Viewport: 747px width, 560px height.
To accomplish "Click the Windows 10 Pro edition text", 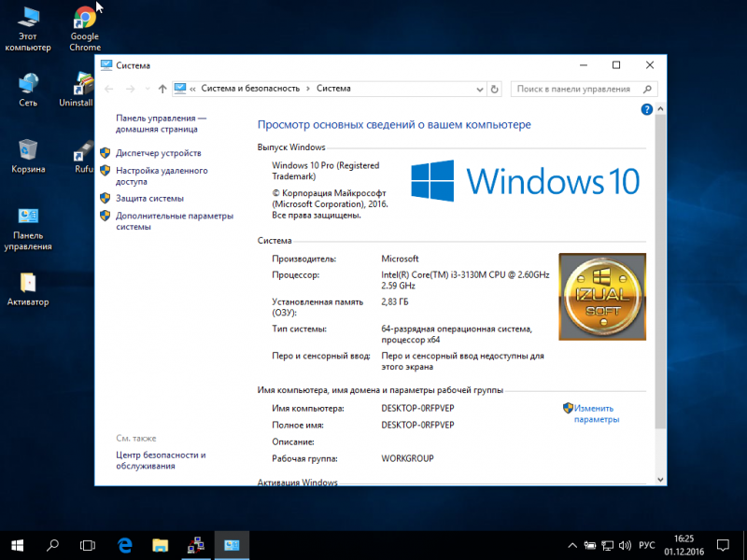I will coord(325,171).
